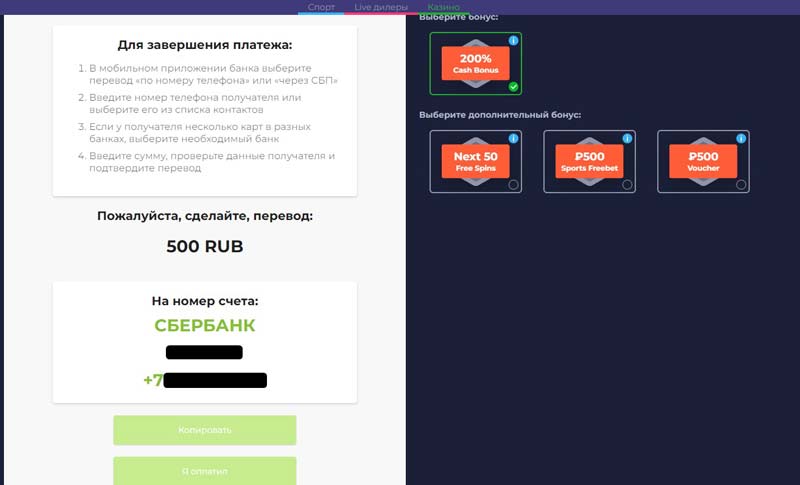The width and height of the screenshot is (800, 485).
Task: Select the Sports Freebet radio button
Action: (x=627, y=184)
